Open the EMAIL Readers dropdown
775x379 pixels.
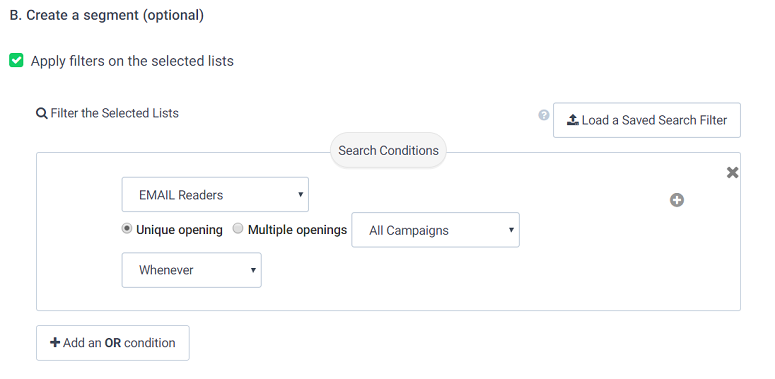215,195
